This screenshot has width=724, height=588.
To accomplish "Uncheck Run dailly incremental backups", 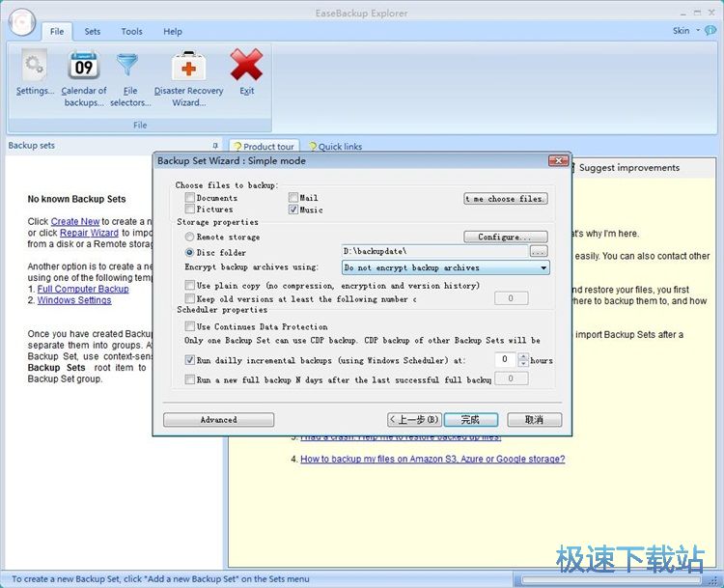I will (190, 360).
